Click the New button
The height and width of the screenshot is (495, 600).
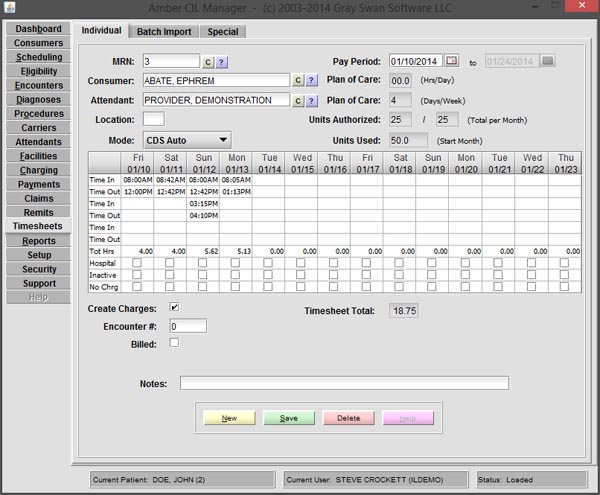point(229,418)
